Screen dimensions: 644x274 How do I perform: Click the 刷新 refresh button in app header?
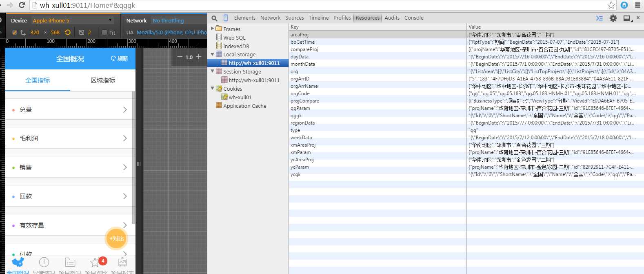[120, 59]
